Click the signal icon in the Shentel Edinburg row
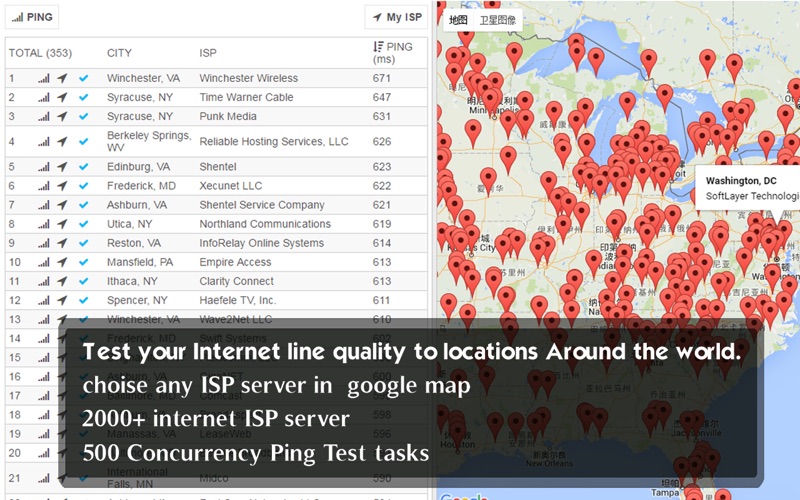The image size is (800, 500). [x=44, y=167]
